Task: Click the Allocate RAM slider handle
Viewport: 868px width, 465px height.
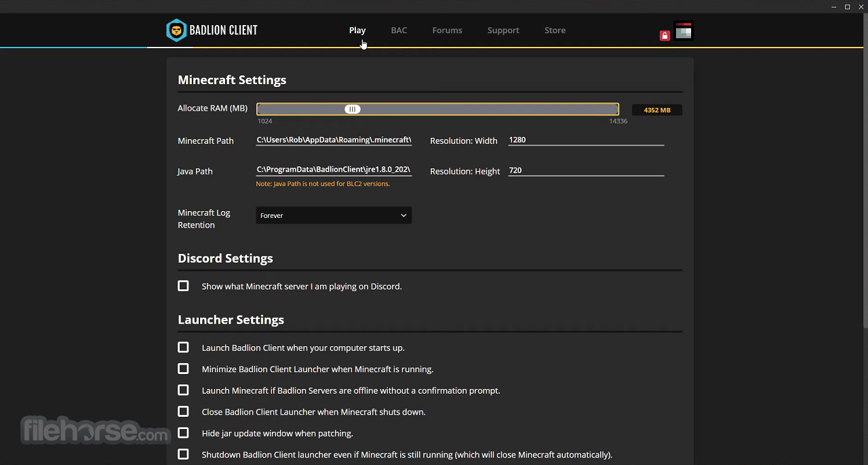Action: [x=352, y=109]
